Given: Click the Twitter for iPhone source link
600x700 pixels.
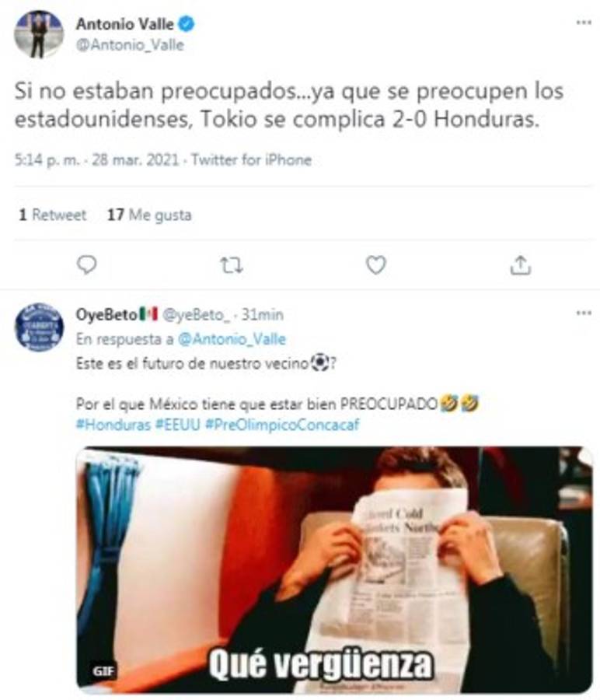Looking at the screenshot, I should [252, 159].
